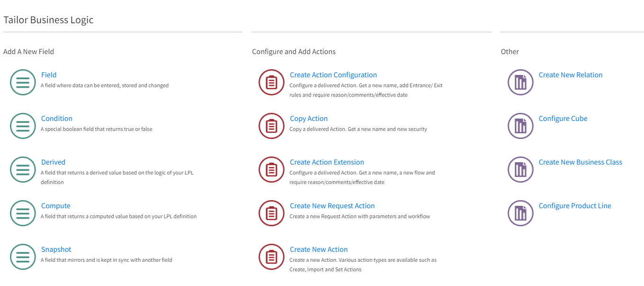
Task: Click the 'Other' section title
Action: pyautogui.click(x=510, y=52)
